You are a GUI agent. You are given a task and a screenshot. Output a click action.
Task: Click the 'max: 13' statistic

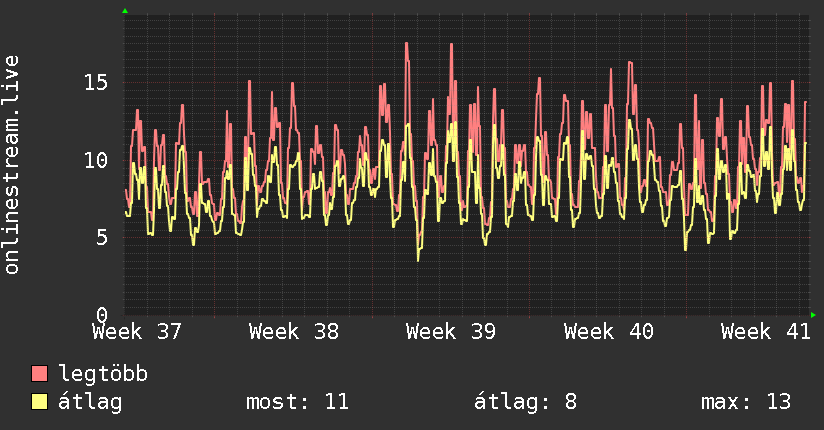(x=746, y=402)
